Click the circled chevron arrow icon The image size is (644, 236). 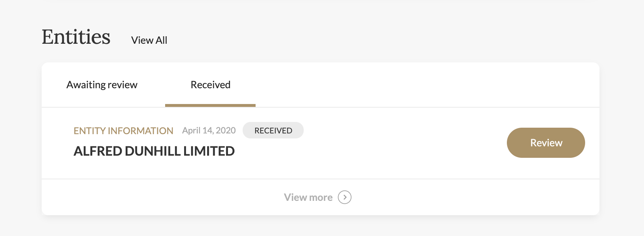point(345,197)
